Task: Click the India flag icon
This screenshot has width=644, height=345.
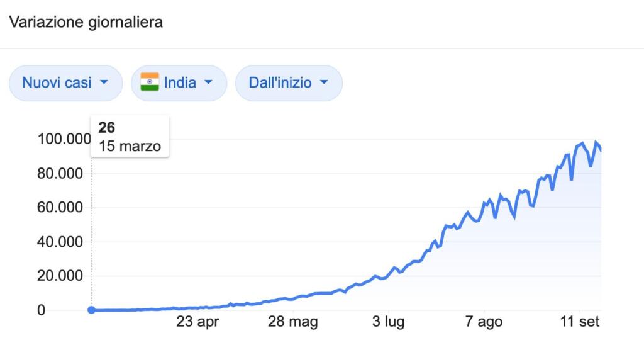Action: pos(150,82)
